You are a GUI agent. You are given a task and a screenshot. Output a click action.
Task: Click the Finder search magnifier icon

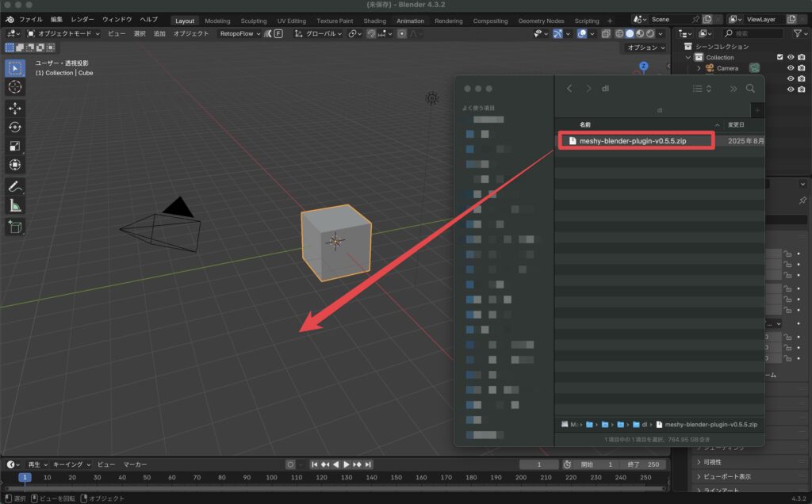(750, 89)
